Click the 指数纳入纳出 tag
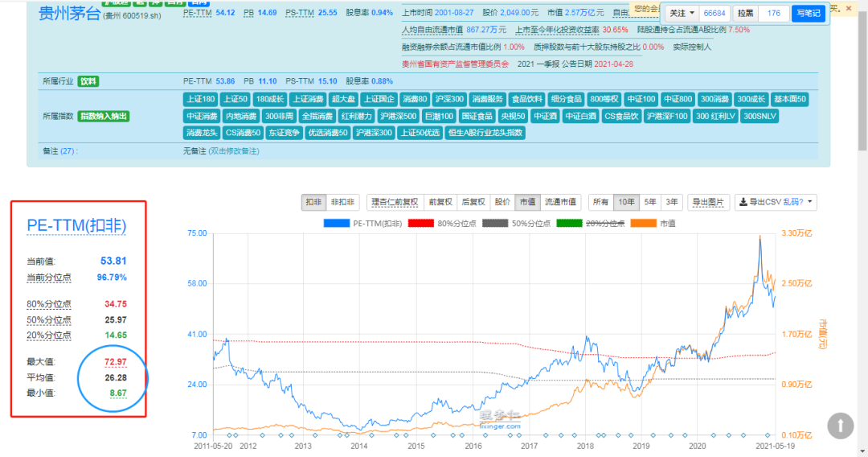868x457 pixels. click(104, 117)
